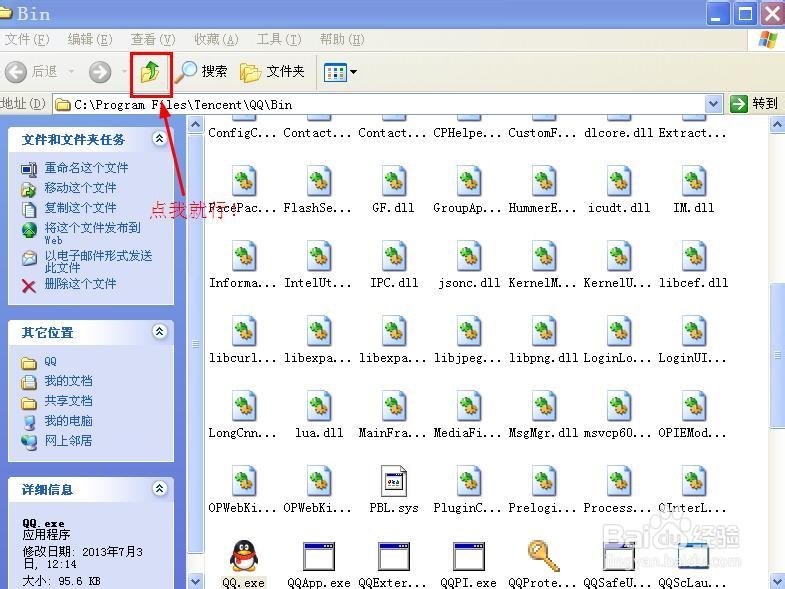Open 我的电脑 in other places

(x=68, y=421)
